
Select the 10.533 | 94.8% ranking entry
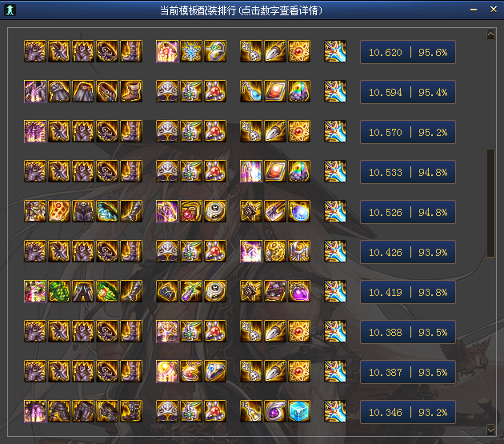pyautogui.click(x=407, y=172)
